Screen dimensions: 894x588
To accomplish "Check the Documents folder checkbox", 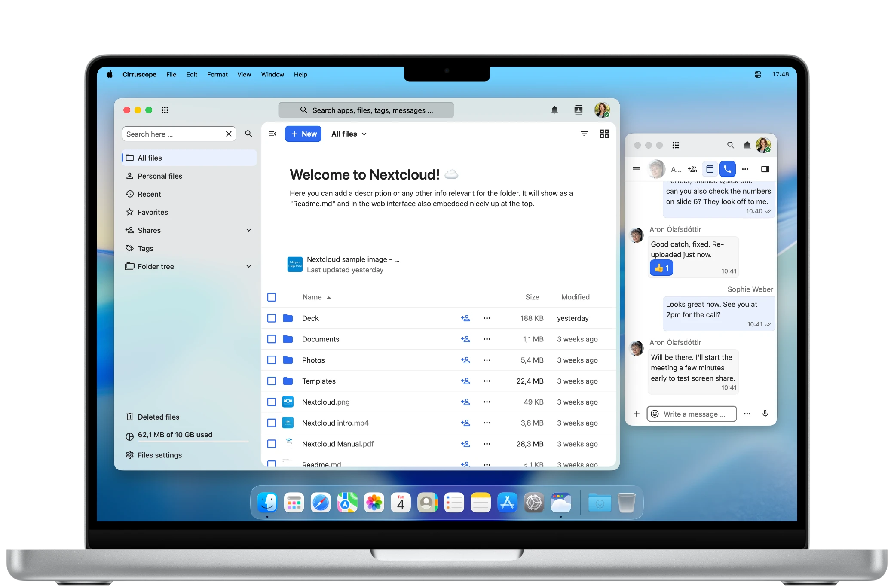I will (272, 339).
